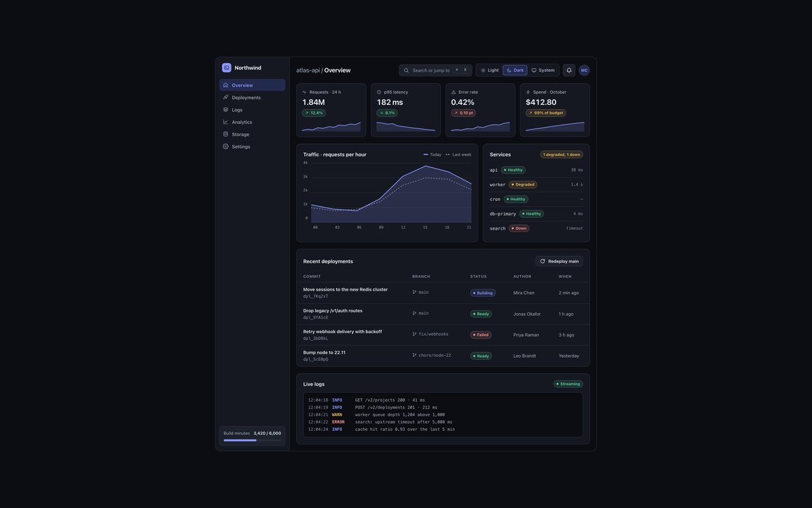Open the MC user avatar

click(x=584, y=70)
